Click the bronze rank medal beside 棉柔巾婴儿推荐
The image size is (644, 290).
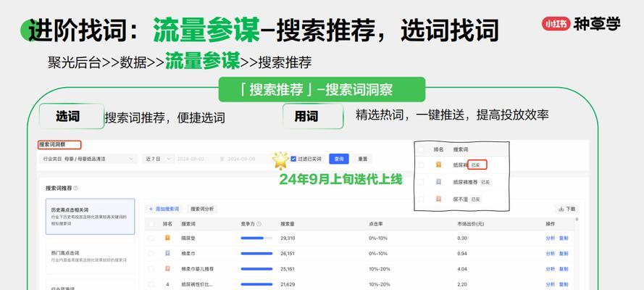(x=167, y=269)
